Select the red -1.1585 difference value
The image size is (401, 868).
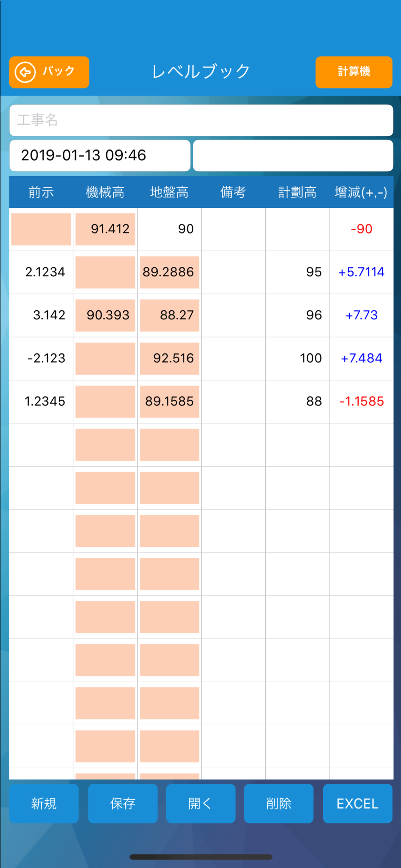pyautogui.click(x=361, y=402)
